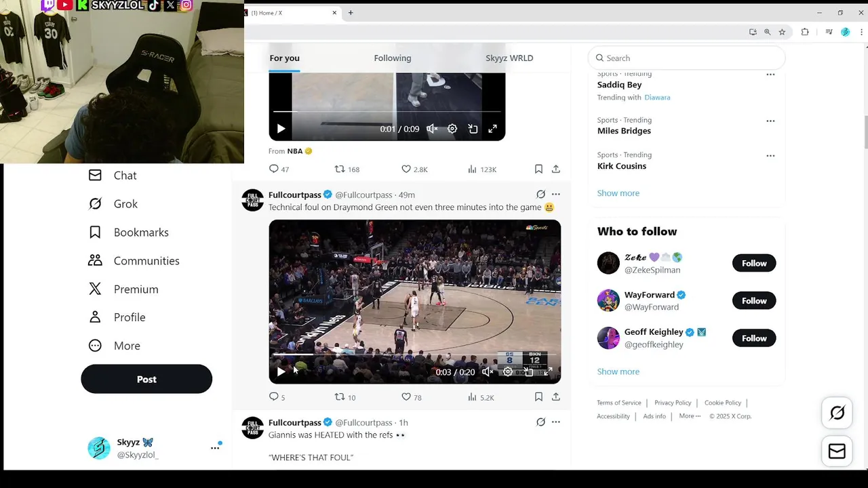The width and height of the screenshot is (868, 488).
Task: Enter fullscreen on Draymond Green video
Action: pos(548,371)
